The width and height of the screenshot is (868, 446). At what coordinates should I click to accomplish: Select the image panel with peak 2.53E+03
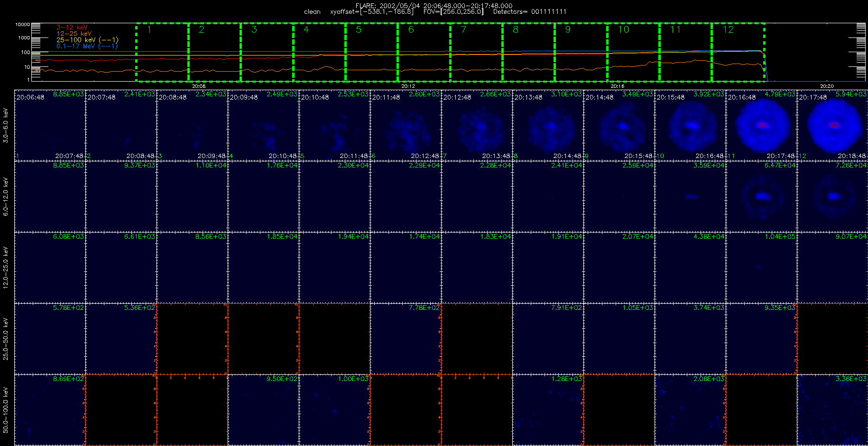pyautogui.click(x=335, y=125)
